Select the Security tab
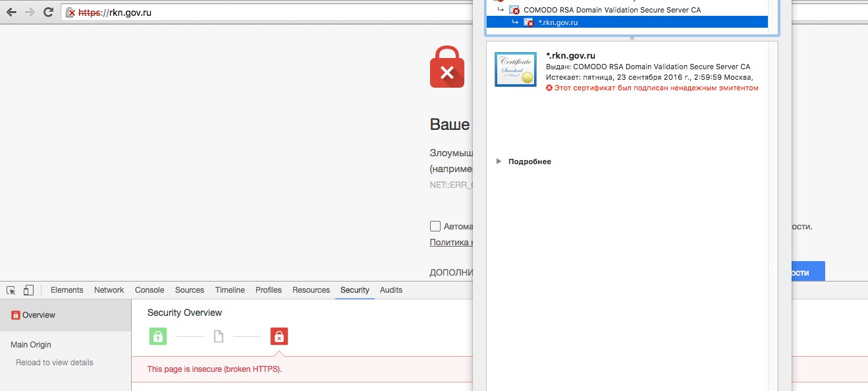Viewport: 868px width, 391px height. [355, 290]
